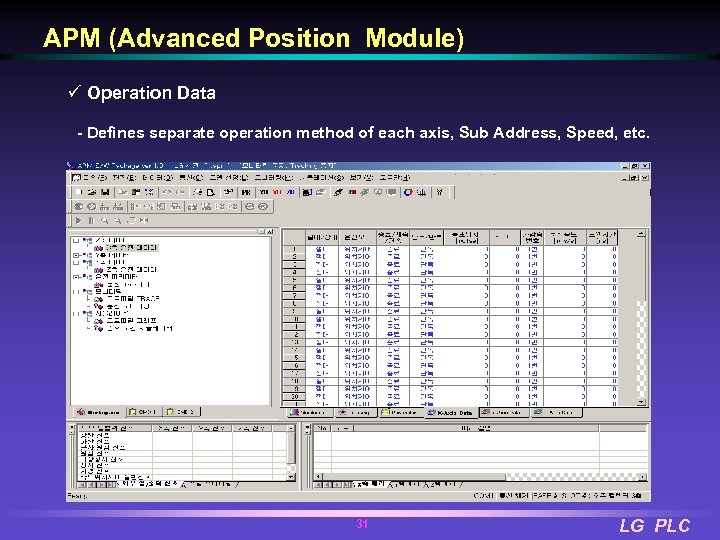Click the red-lettered axis icon in top toolbar
The width and height of the screenshot is (720, 540).
[277, 192]
